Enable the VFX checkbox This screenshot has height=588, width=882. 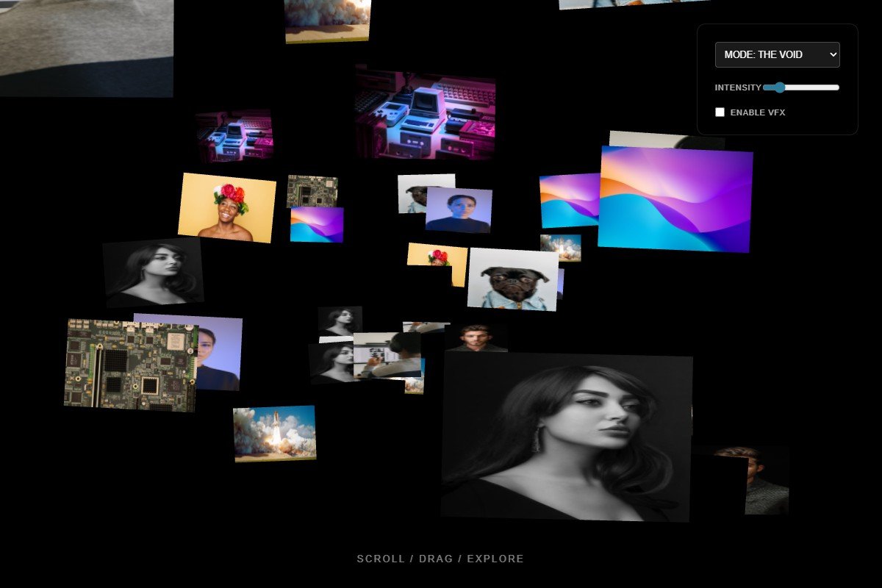pos(720,112)
